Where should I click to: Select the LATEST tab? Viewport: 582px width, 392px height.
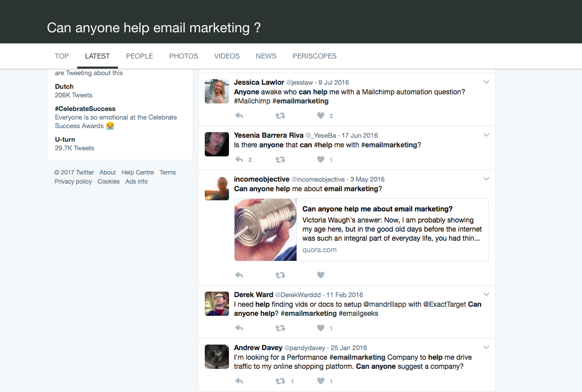click(97, 56)
